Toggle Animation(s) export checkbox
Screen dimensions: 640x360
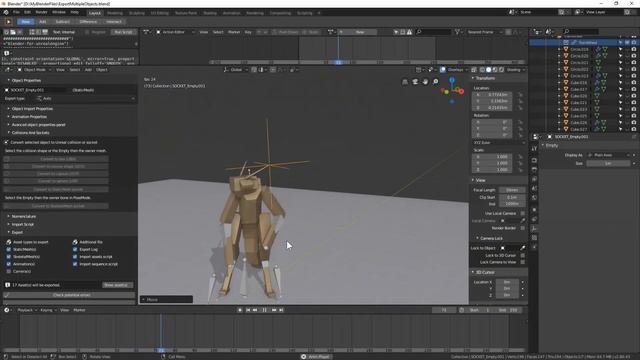9,264
